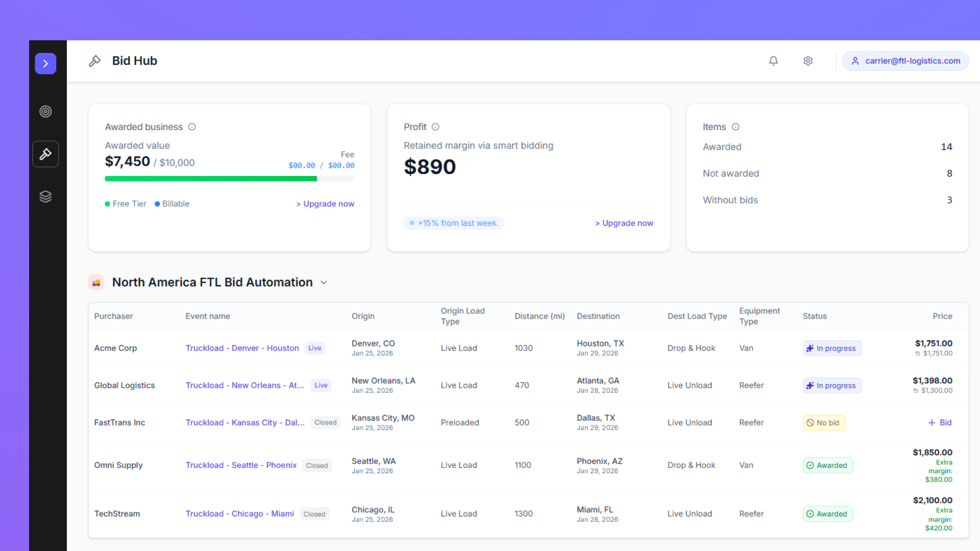Viewport: 980px width, 551px height.
Task: Open the target icon in the sidebar
Action: pyautogui.click(x=45, y=111)
